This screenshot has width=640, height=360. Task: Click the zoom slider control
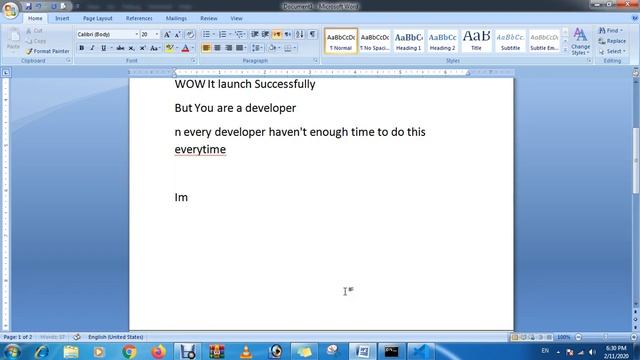pyautogui.click(x=606, y=337)
